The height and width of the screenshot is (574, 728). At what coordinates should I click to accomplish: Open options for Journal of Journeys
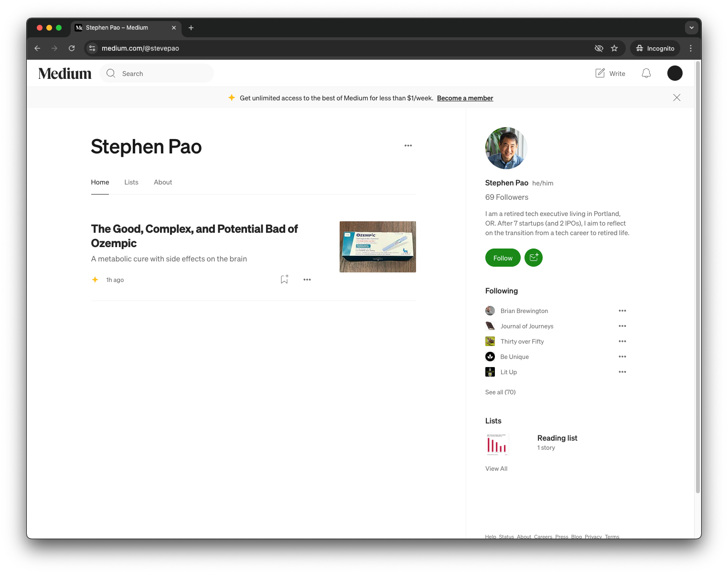(622, 326)
